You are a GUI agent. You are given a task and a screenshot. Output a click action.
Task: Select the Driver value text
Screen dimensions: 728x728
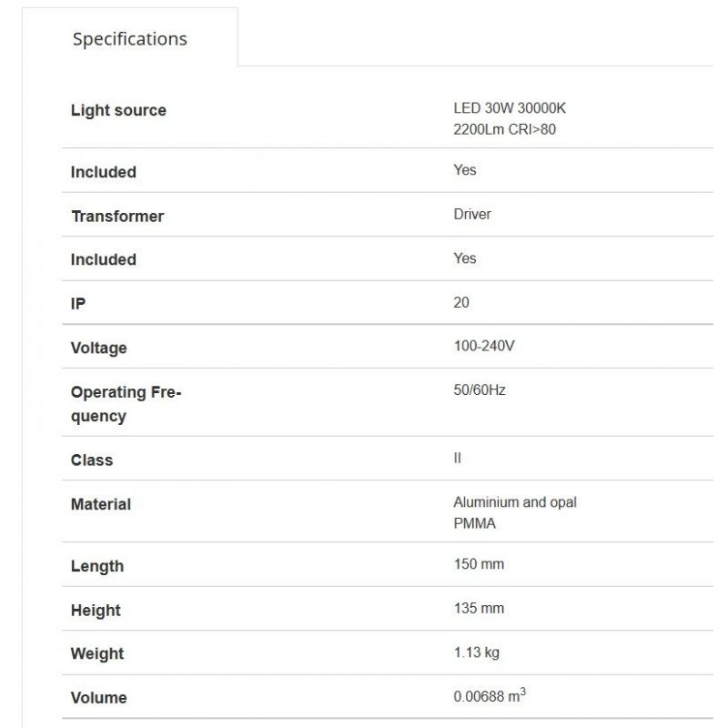coord(472,214)
